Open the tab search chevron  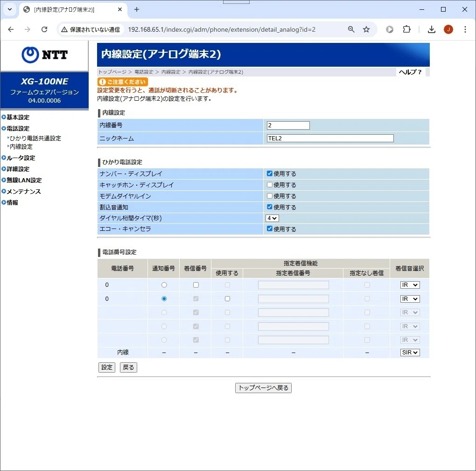[10, 9]
